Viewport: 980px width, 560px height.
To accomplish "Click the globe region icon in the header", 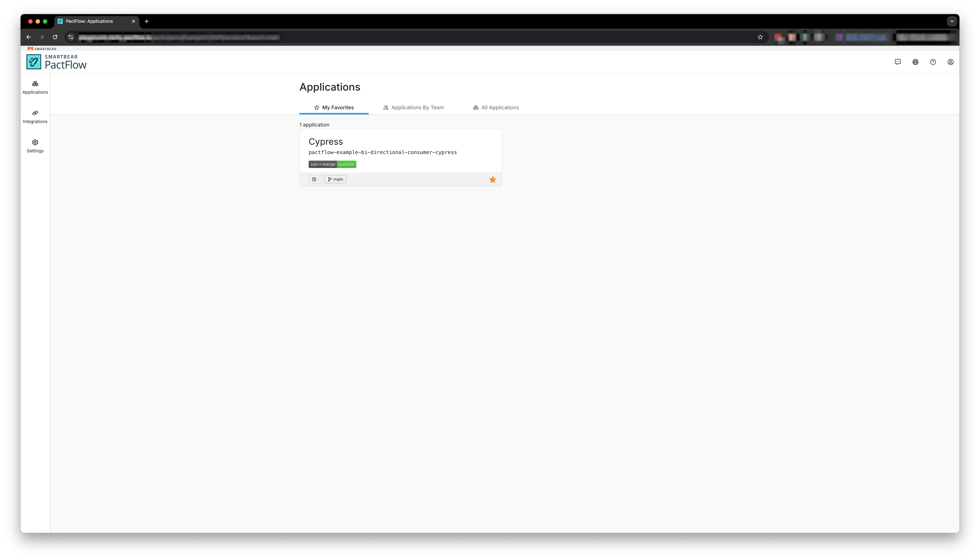I will (x=915, y=62).
